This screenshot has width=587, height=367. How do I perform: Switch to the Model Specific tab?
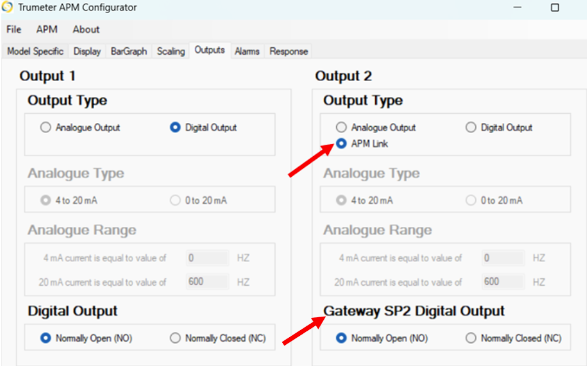pyautogui.click(x=35, y=51)
